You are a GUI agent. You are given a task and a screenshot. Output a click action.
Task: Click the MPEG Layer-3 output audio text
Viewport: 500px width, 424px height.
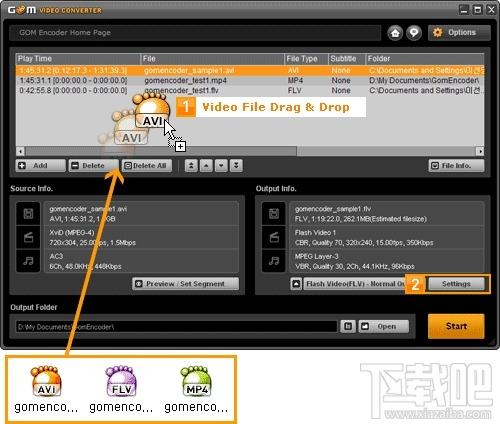(x=316, y=256)
